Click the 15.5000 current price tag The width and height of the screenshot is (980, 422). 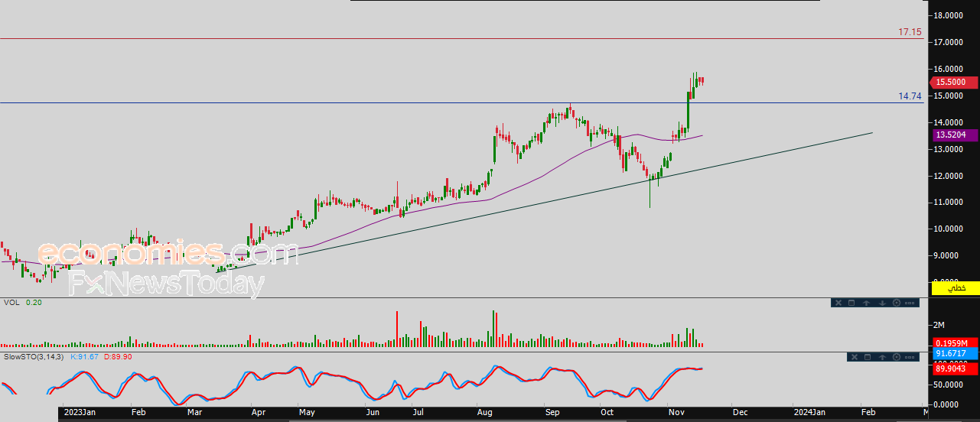(956, 82)
